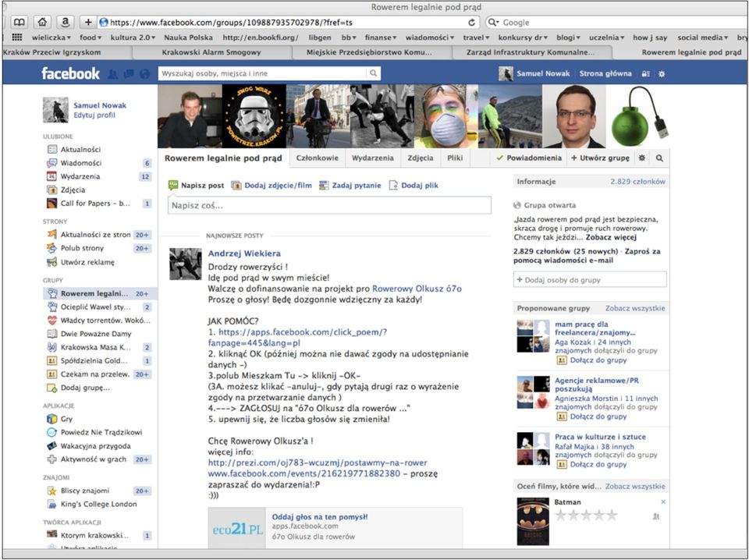
Task: Open Facebook messages icon in blue bar
Action: tap(129, 74)
